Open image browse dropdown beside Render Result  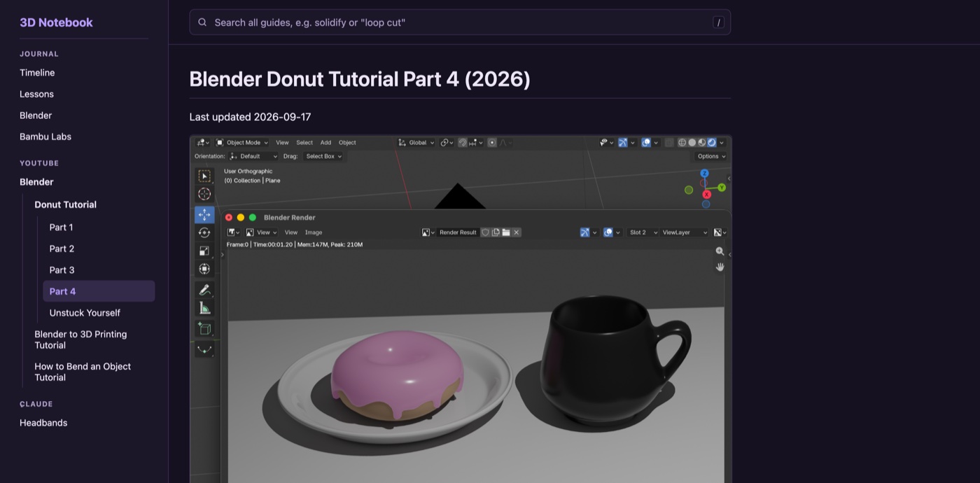click(x=428, y=232)
